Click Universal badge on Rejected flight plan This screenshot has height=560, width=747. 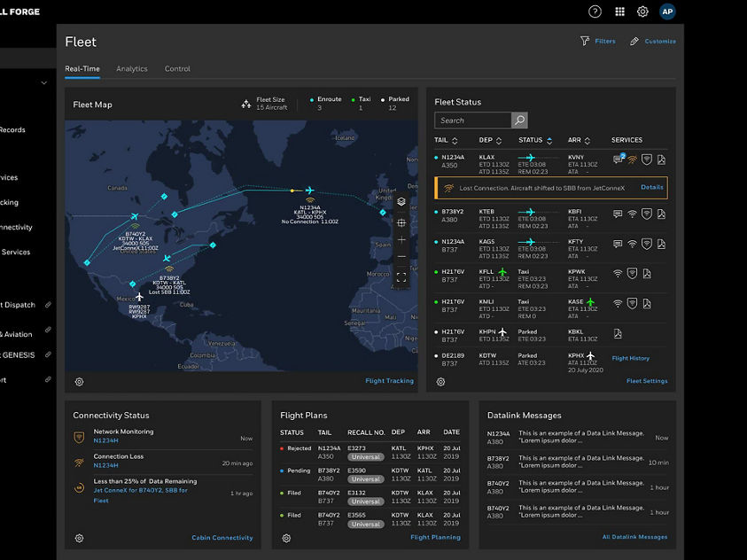pos(365,457)
